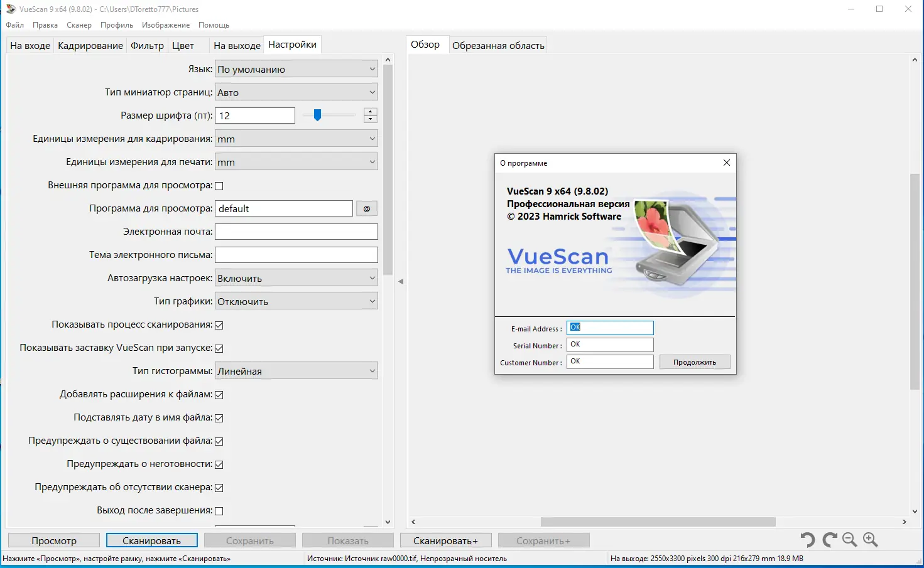924x568 pixels.
Task: Click the «Сканировать» button
Action: (151, 540)
